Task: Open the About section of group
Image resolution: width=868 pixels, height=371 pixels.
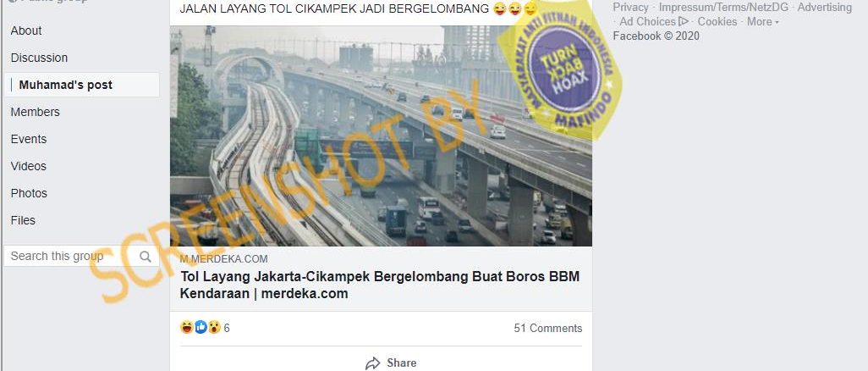Action: click(x=26, y=31)
